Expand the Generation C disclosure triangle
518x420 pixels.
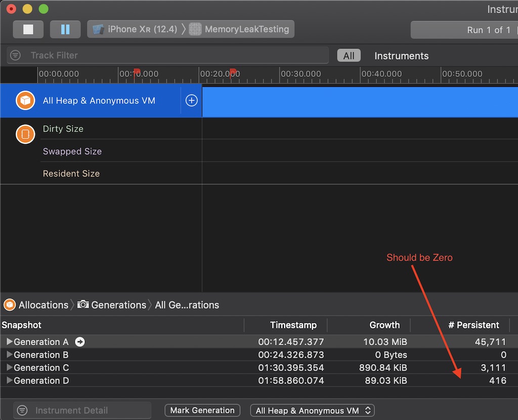click(9, 367)
